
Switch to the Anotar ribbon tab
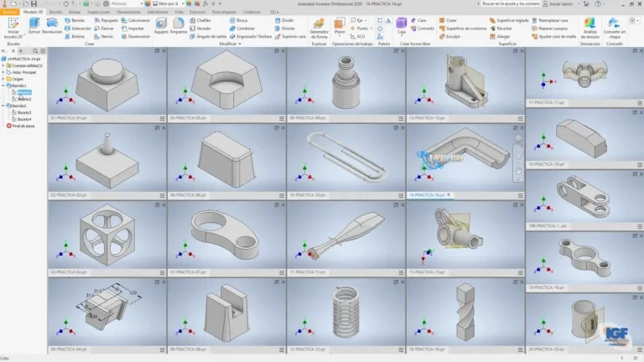[x=75, y=12]
